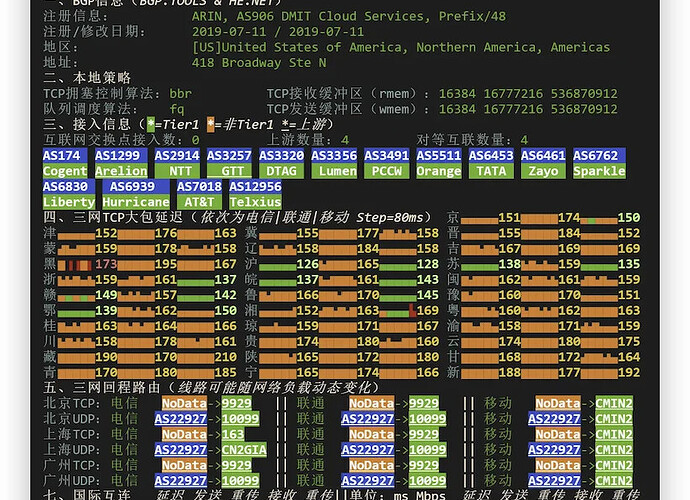Click the 'Orange' label
The width and height of the screenshot is (690, 500).
439,171
